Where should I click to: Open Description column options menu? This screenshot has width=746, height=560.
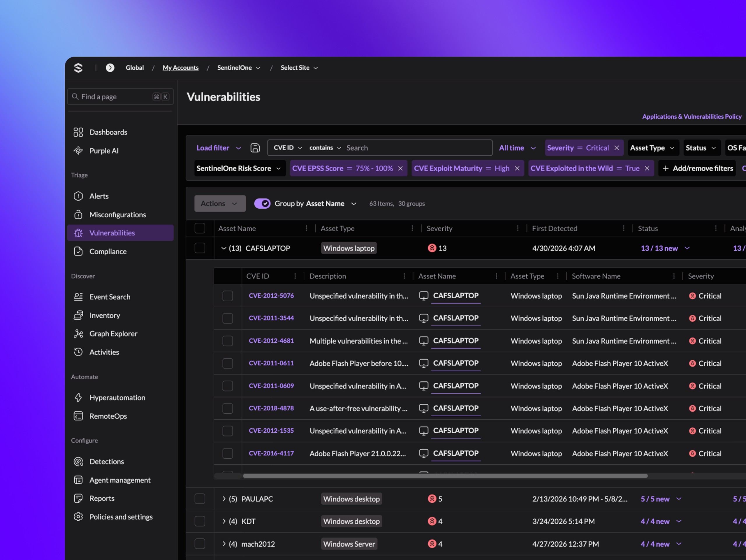[404, 276]
